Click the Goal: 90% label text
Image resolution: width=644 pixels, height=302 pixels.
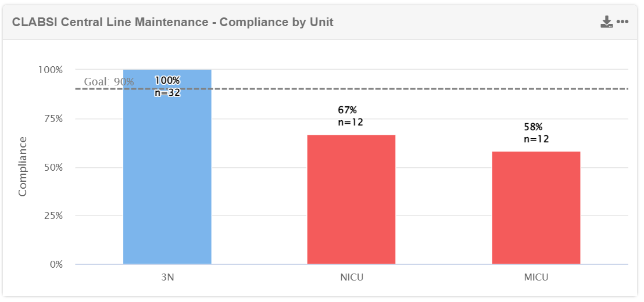[109, 82]
